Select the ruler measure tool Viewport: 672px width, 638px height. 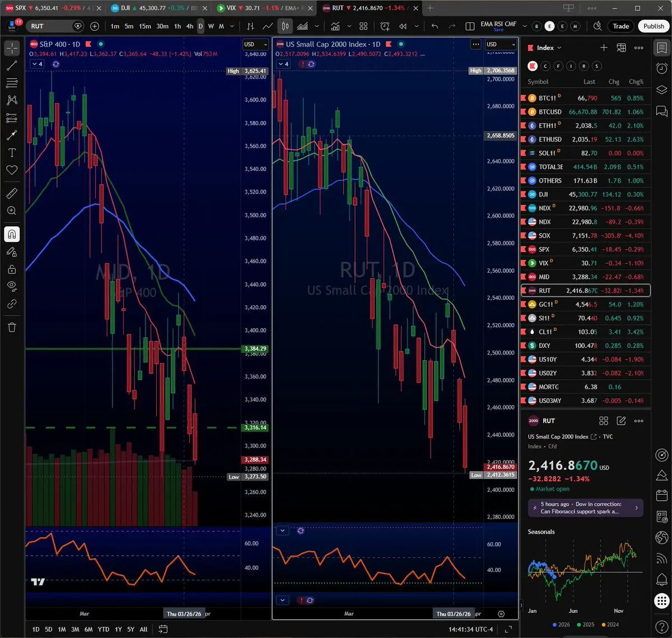[12, 193]
